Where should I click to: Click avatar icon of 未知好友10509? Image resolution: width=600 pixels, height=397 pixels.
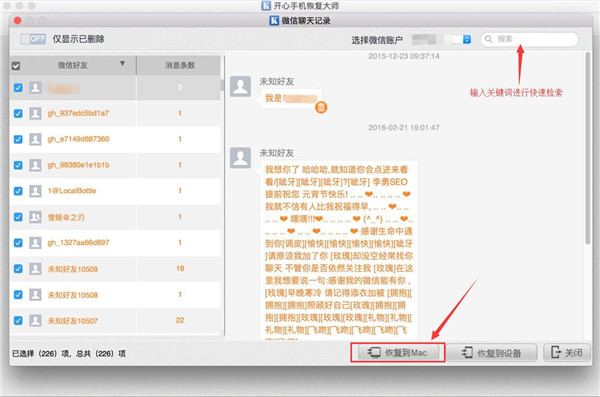pyautogui.click(x=35, y=269)
